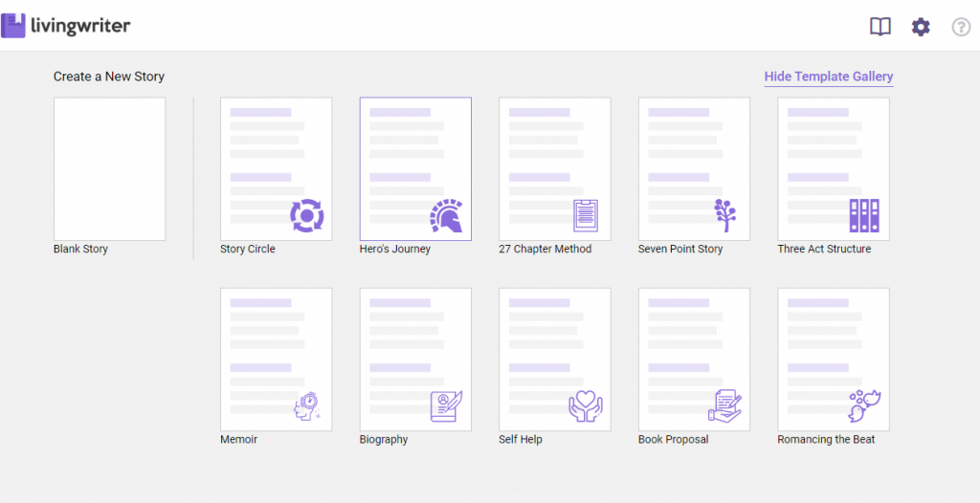Click the Self Help heart hands icon

click(x=586, y=406)
